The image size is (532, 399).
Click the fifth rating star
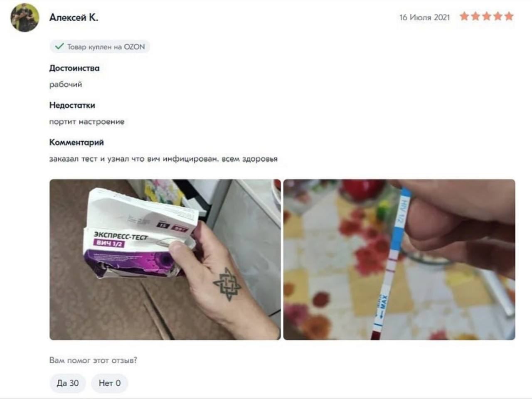coord(509,17)
